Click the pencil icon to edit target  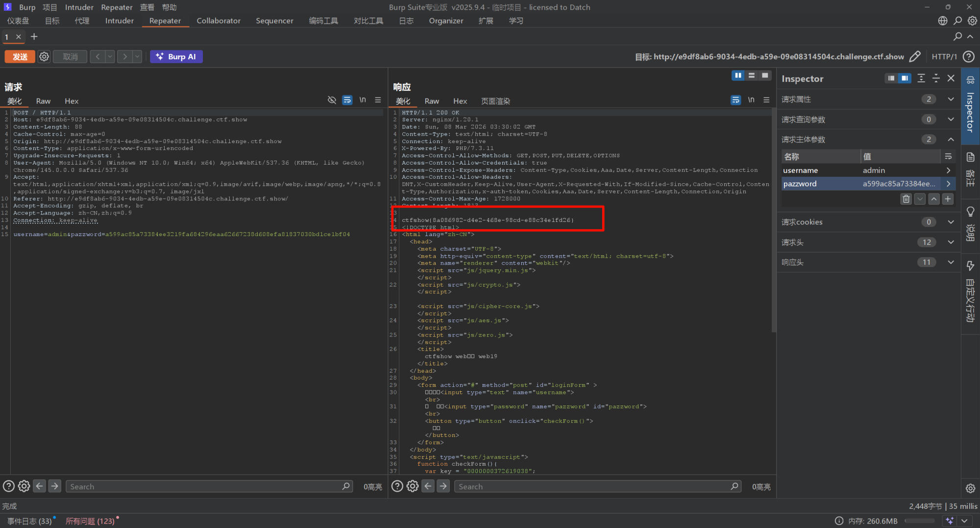pyautogui.click(x=914, y=57)
